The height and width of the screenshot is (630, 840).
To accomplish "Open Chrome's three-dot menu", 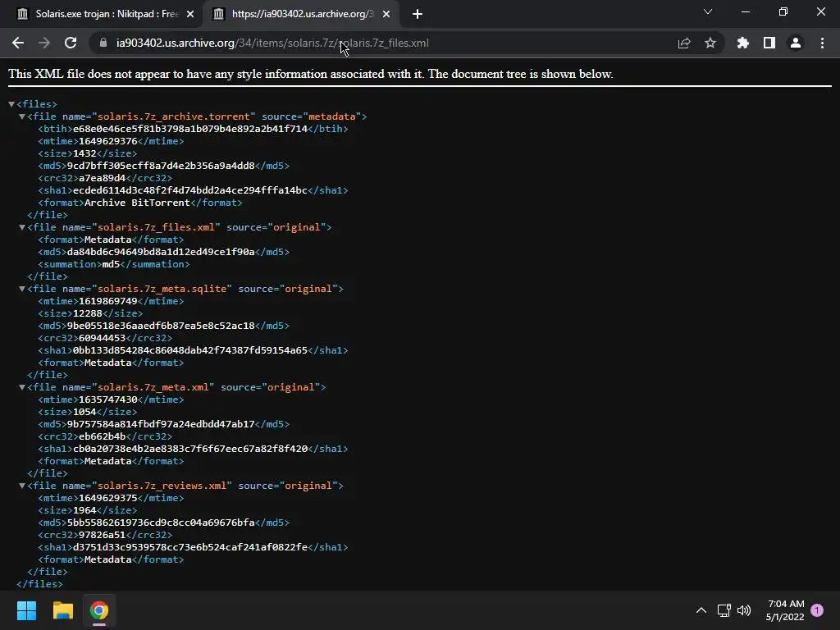I will point(822,43).
